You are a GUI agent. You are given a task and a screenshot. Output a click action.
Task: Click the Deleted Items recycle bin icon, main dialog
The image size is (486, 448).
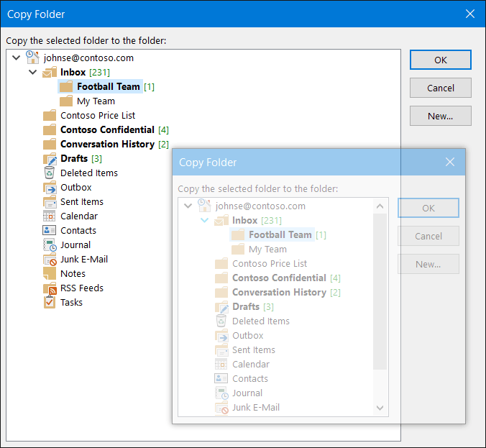(50, 173)
